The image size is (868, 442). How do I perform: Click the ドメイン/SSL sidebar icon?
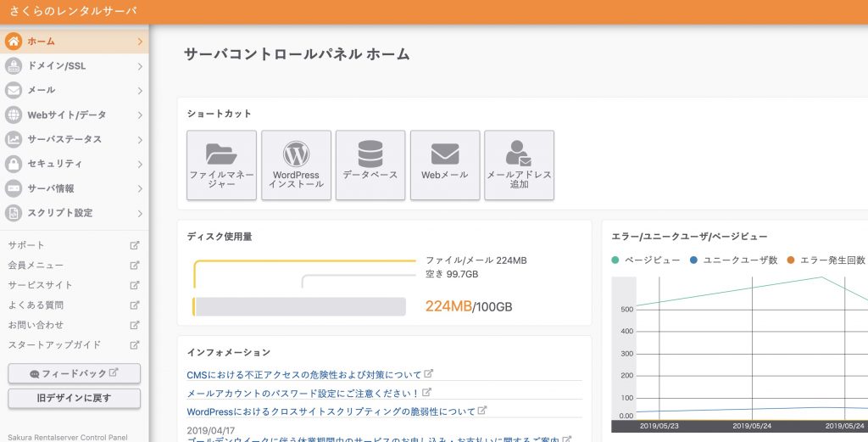(14, 65)
